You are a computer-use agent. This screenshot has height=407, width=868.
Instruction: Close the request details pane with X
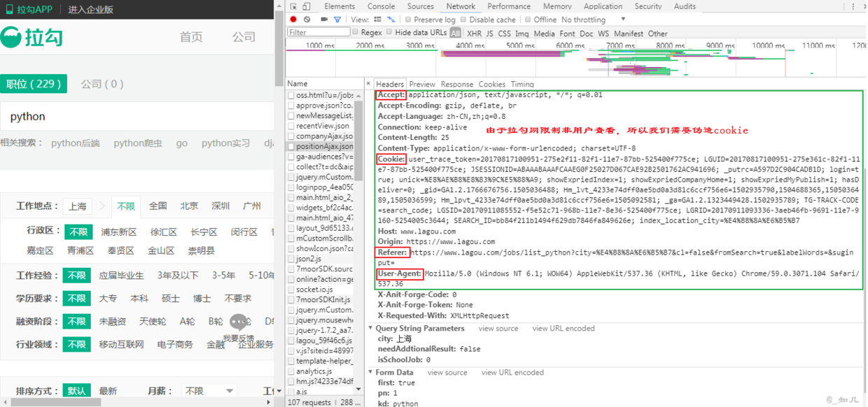click(x=369, y=83)
